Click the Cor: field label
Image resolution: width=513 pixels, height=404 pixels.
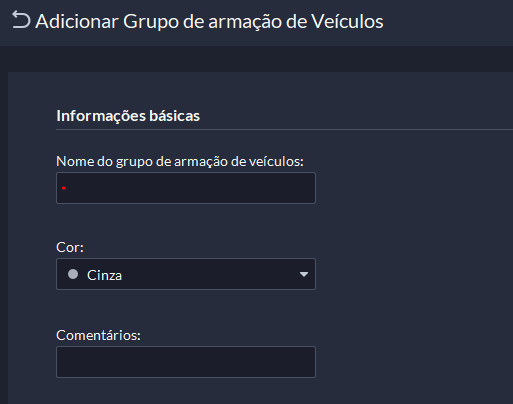[x=70, y=247]
